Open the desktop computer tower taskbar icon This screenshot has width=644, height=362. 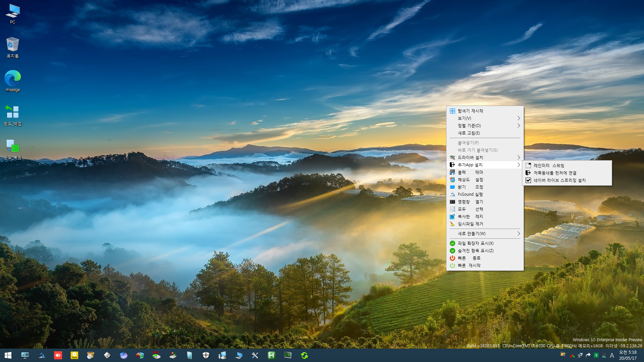222,355
